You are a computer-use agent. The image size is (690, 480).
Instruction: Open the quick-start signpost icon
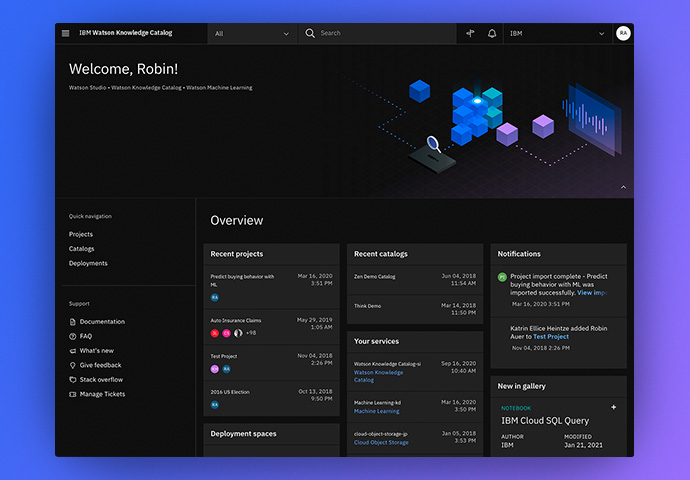pos(470,33)
